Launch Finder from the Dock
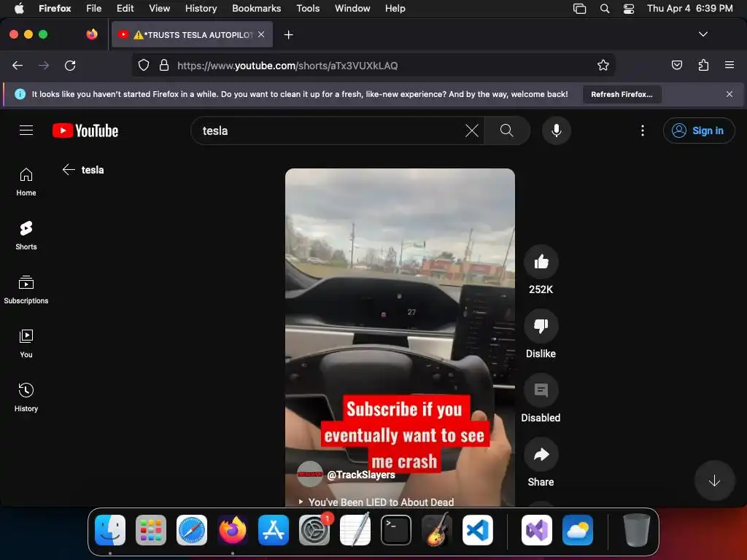747x560 pixels. click(x=110, y=530)
